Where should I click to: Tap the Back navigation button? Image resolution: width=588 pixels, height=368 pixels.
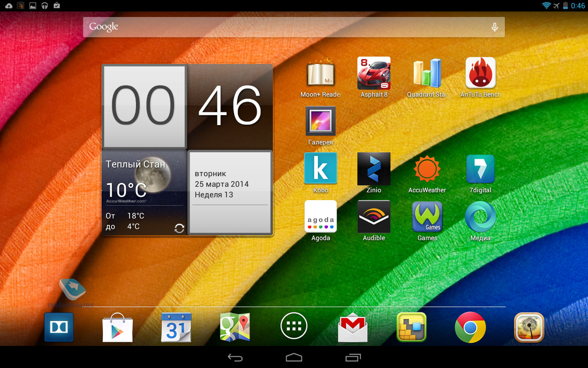click(x=235, y=357)
